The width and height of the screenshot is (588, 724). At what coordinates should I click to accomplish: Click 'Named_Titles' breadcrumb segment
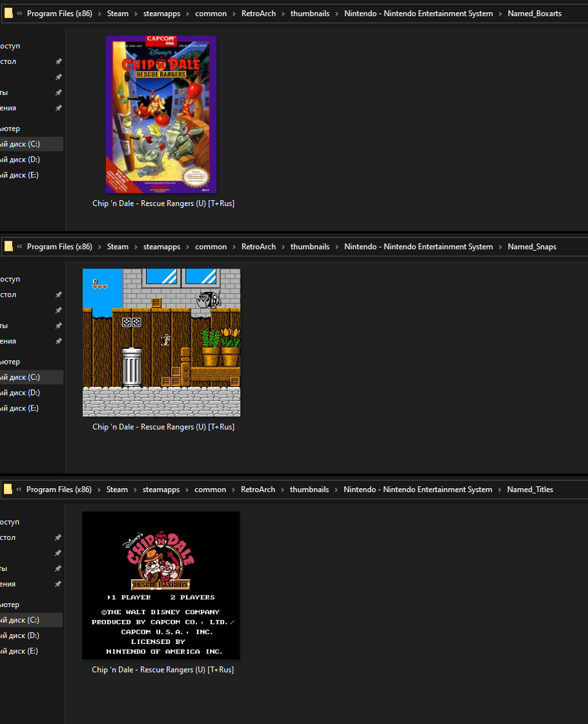(x=530, y=490)
